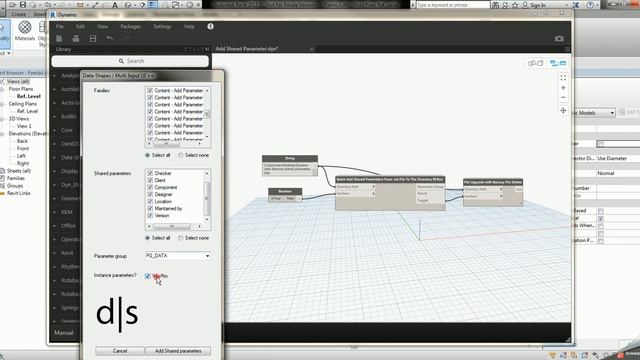This screenshot has height=360, width=640.
Task: Click the Zoom to Fit icon
Action: click(563, 78)
